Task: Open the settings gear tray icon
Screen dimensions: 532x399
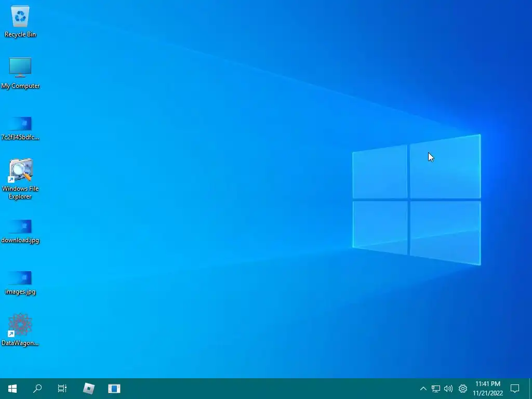Action: tap(463, 389)
